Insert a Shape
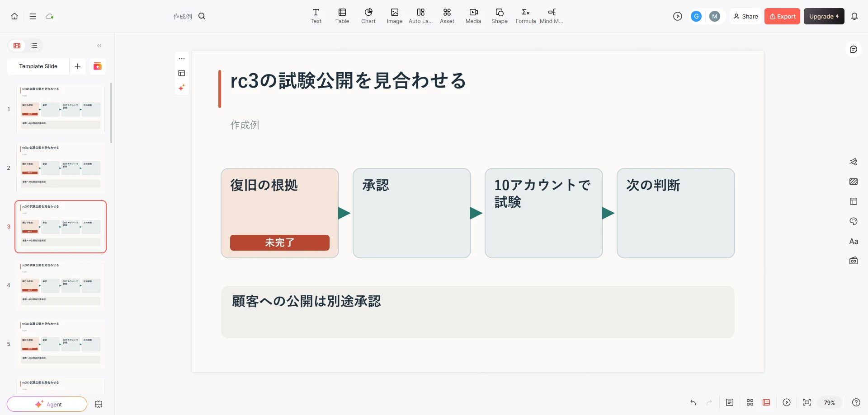Screen dimensions: 868x415 point(500,16)
